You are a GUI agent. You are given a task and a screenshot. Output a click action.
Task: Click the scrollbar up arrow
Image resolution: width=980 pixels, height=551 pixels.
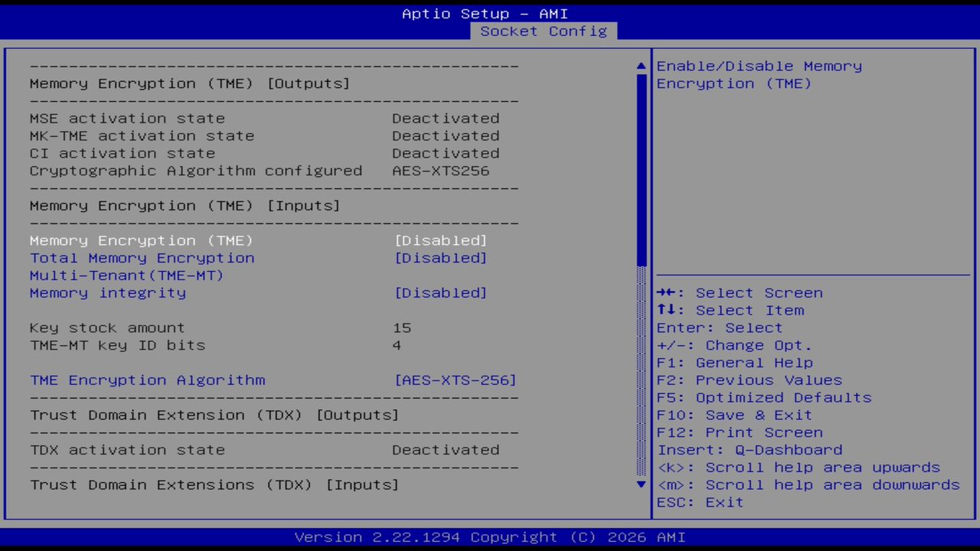pyautogui.click(x=640, y=66)
